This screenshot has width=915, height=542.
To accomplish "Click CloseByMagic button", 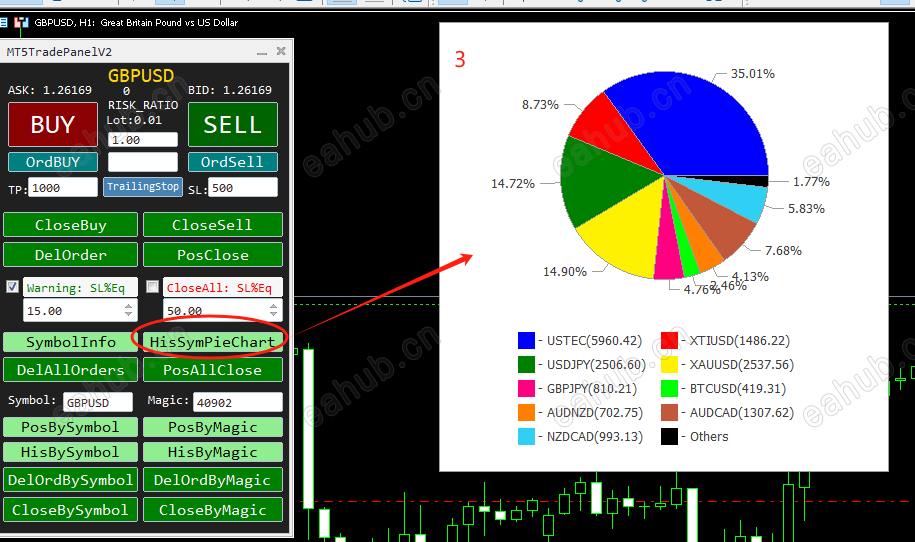I will coord(212,510).
